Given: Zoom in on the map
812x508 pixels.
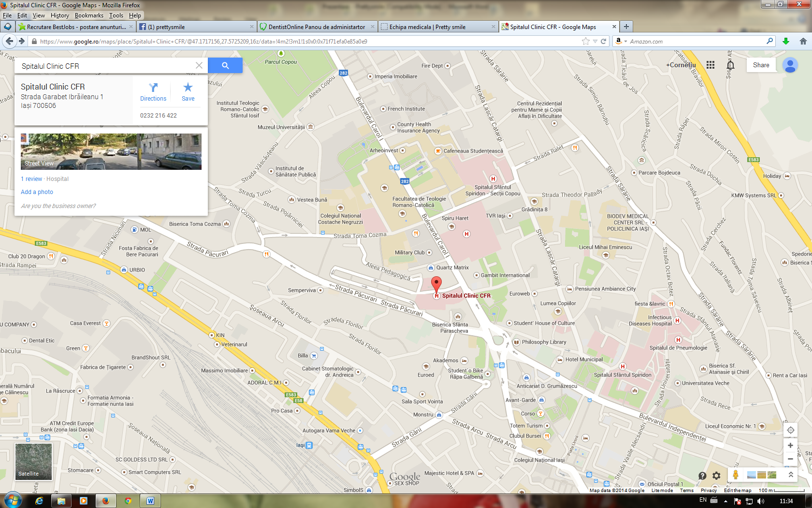Looking at the screenshot, I should click(x=791, y=446).
